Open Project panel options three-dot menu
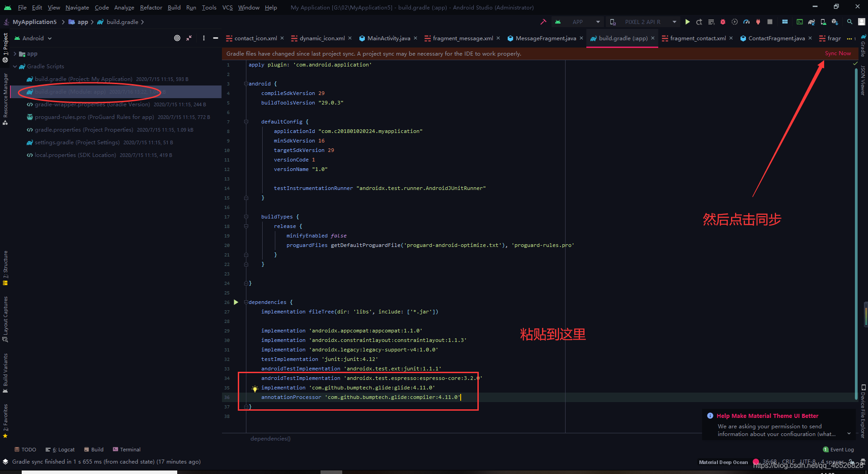This screenshot has width=868, height=474. (x=204, y=38)
